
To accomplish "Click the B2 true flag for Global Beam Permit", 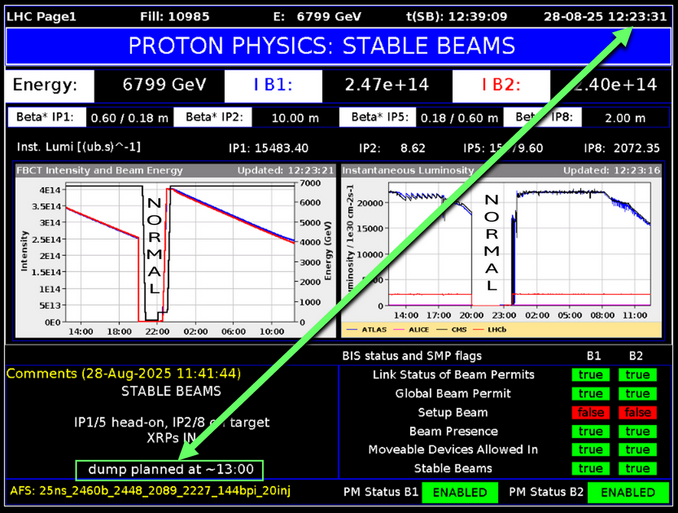I will click(637, 393).
